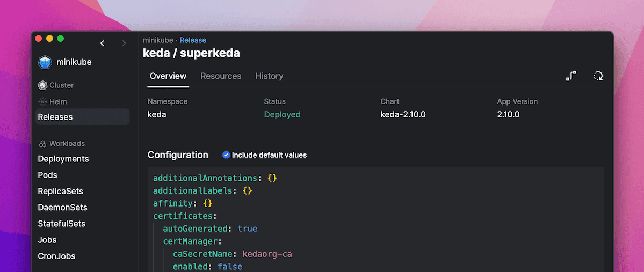Image resolution: width=644 pixels, height=272 pixels.
Task: Go back with the left chevron arrow
Action: tap(102, 43)
